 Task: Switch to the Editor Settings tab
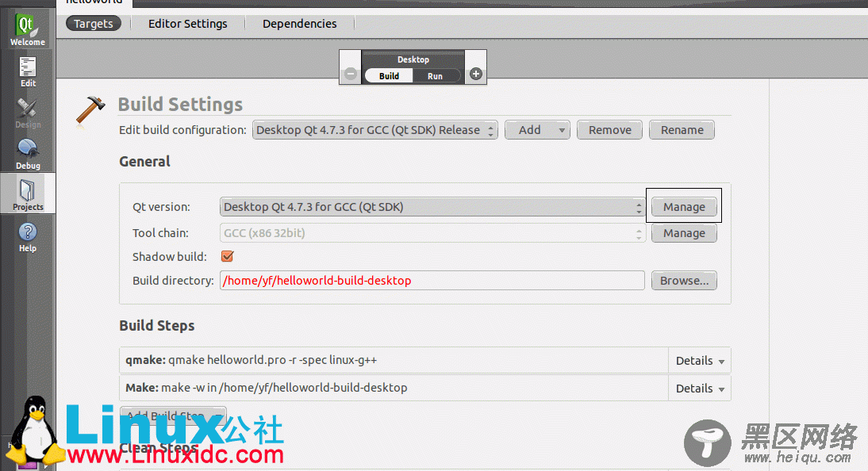pos(188,24)
